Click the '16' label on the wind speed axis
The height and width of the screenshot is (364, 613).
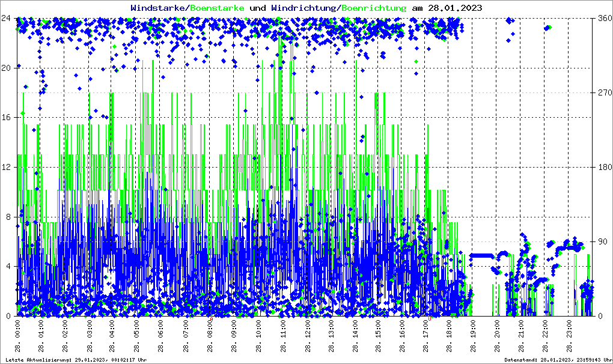[6, 118]
